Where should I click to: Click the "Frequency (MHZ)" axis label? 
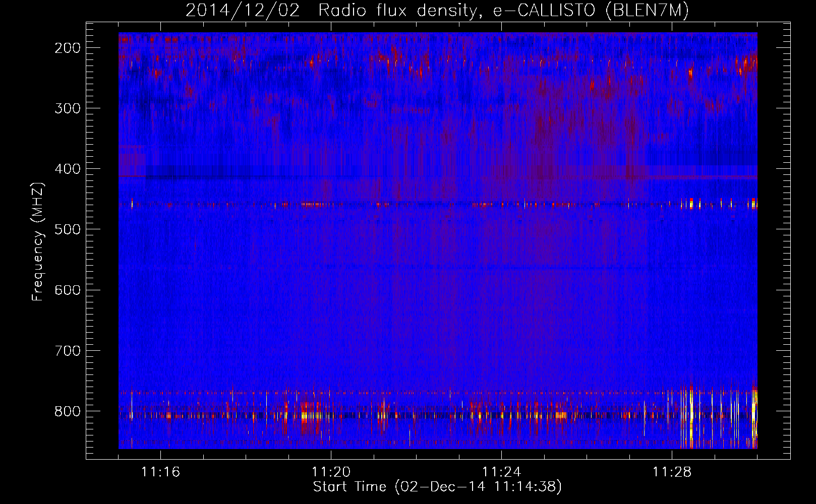point(38,241)
